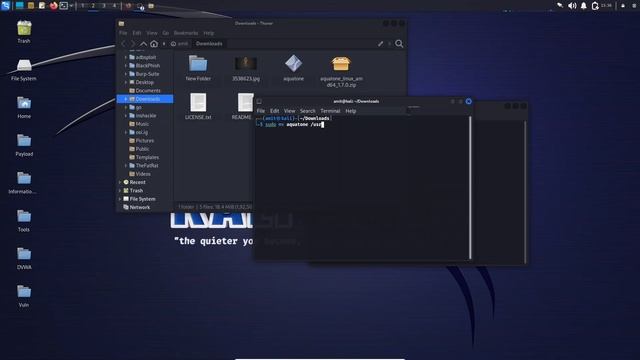Open the terminal's Help menu

pos(351,111)
